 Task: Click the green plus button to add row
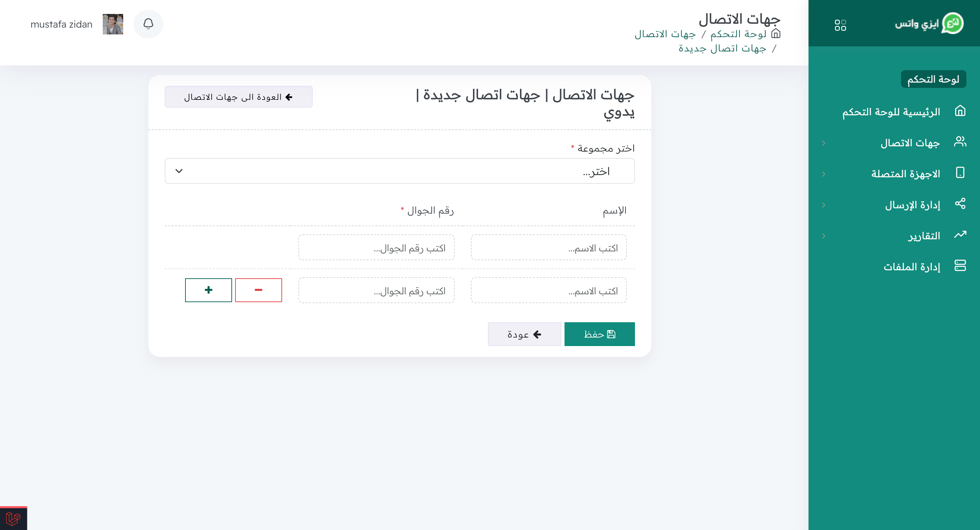coord(208,290)
